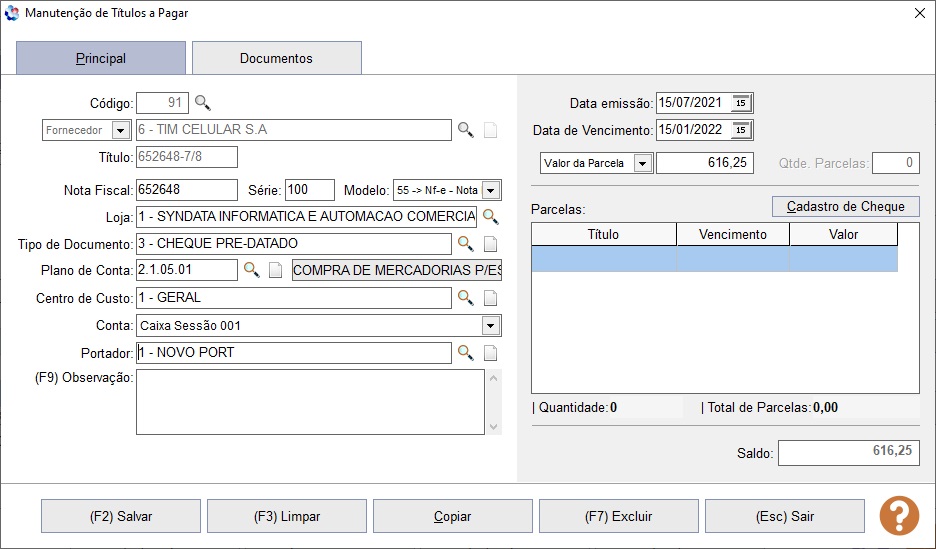Open calendar for Data emissão

click(741, 103)
